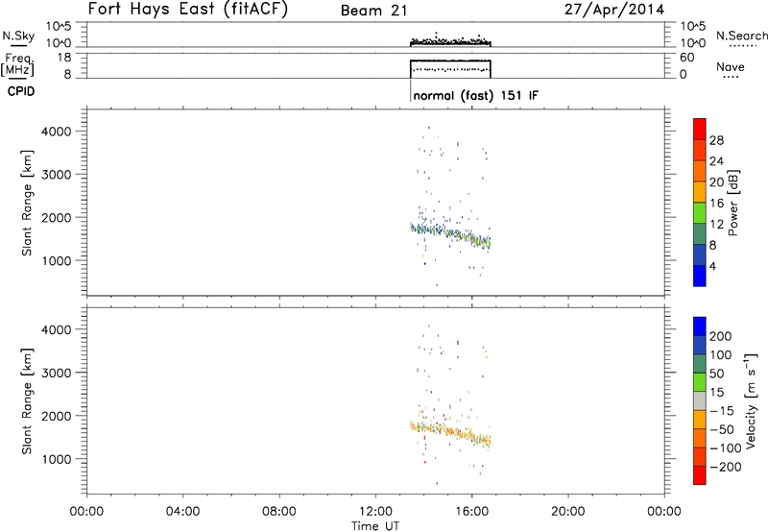
Task: Click the '-200' velocity colorbar value
Action: tap(726, 467)
